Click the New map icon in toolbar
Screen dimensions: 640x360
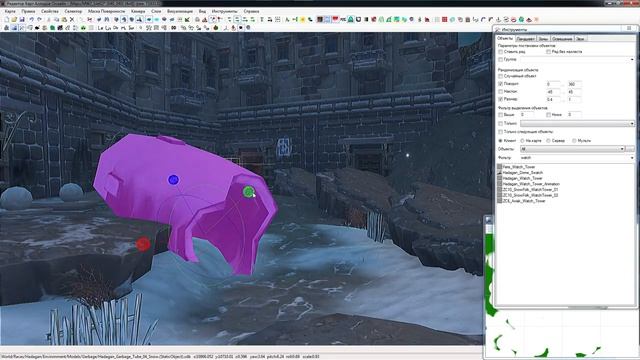tap(7, 19)
